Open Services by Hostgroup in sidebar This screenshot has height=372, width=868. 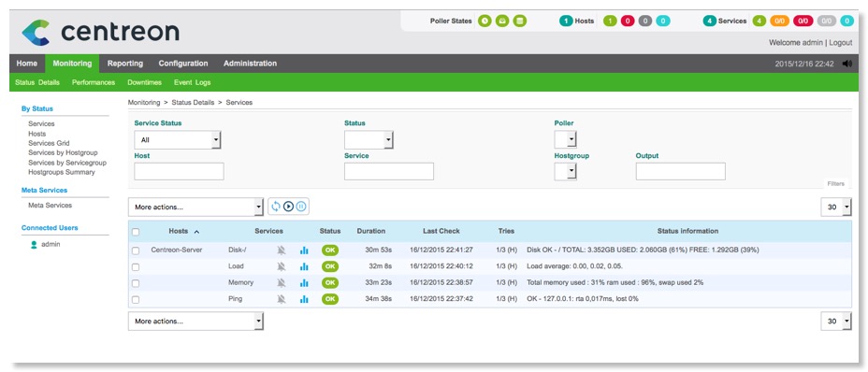click(63, 152)
